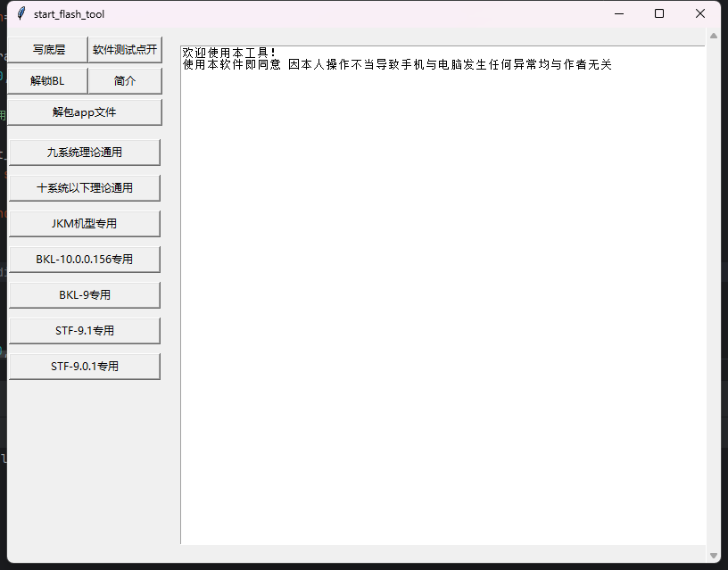Click the STF-9.0.1专用 button

(85, 367)
